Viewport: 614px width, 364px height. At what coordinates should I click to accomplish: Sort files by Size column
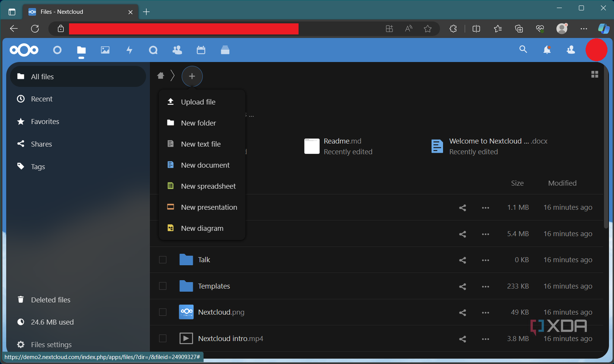[517, 183]
